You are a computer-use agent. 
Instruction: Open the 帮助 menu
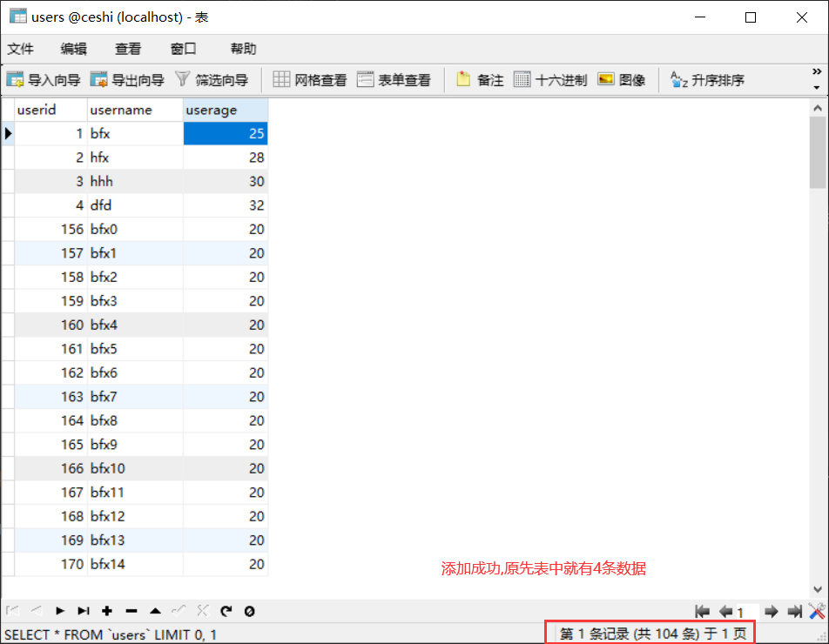point(243,49)
